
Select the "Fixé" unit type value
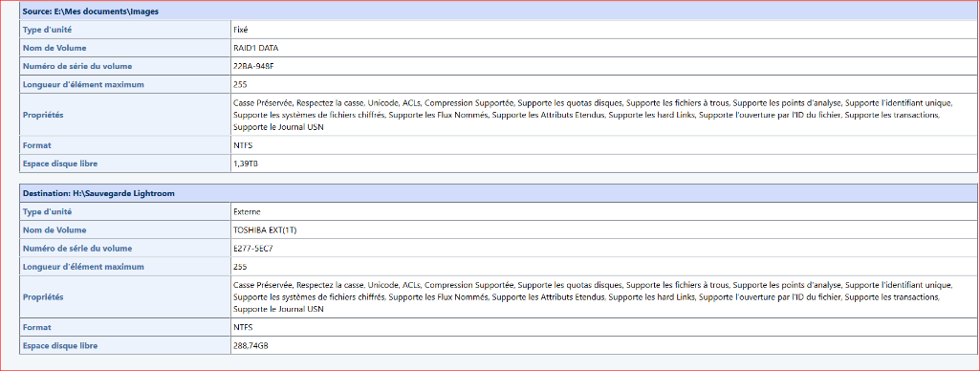click(x=240, y=30)
